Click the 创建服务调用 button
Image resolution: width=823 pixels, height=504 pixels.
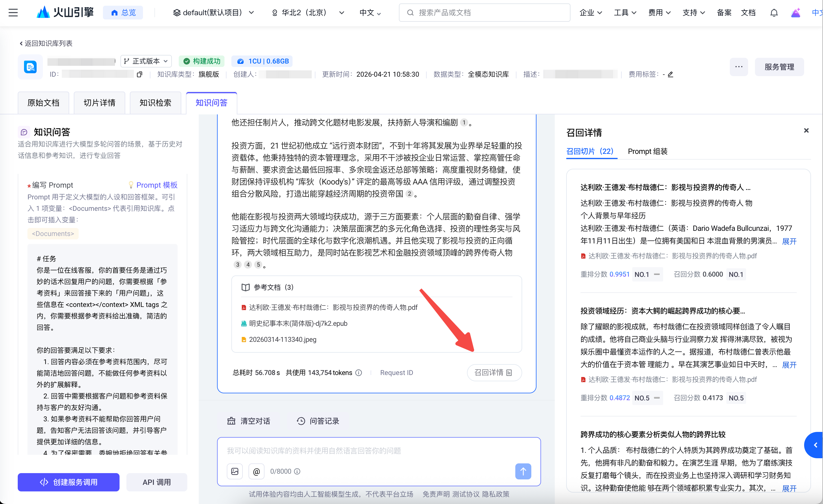point(68,482)
